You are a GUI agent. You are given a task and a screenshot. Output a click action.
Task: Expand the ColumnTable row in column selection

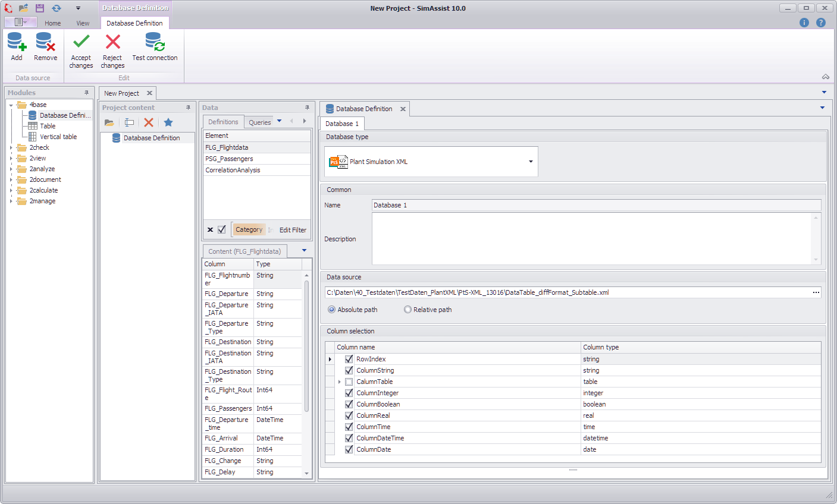[339, 382]
